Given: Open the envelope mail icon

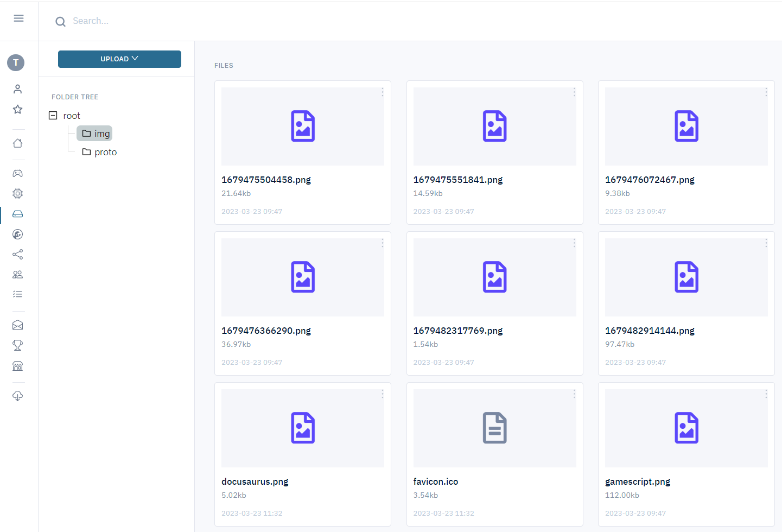Looking at the screenshot, I should click(17, 325).
